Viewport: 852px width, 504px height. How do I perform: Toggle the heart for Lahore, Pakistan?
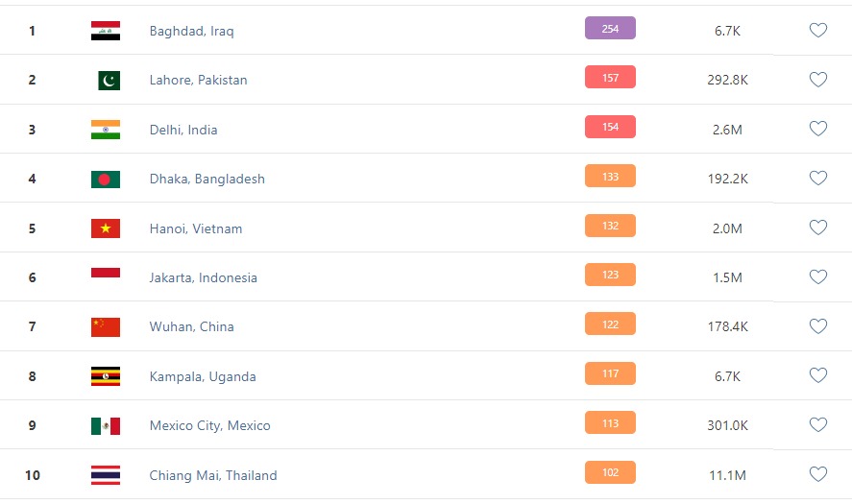tap(817, 80)
